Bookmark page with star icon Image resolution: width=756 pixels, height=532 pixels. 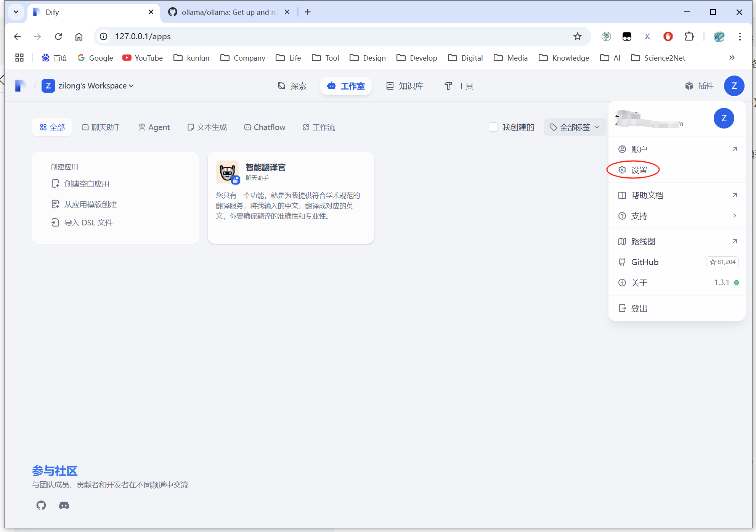point(577,37)
